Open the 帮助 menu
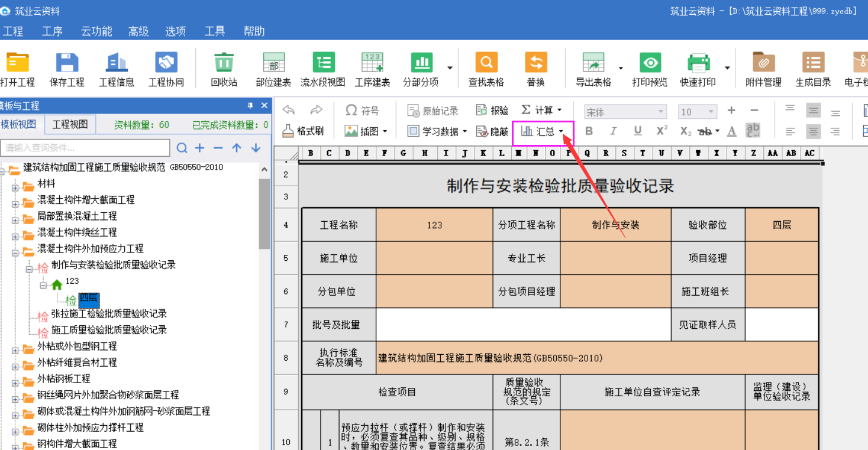 click(x=254, y=31)
